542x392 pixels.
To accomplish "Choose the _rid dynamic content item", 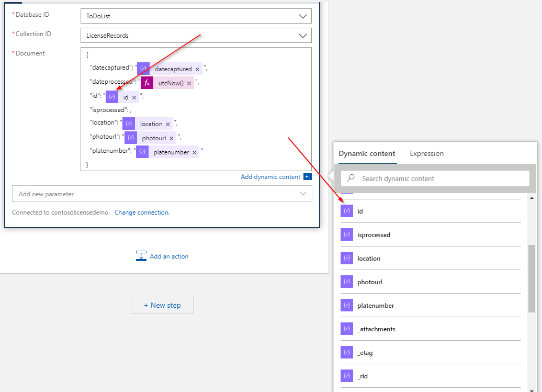I will click(363, 376).
